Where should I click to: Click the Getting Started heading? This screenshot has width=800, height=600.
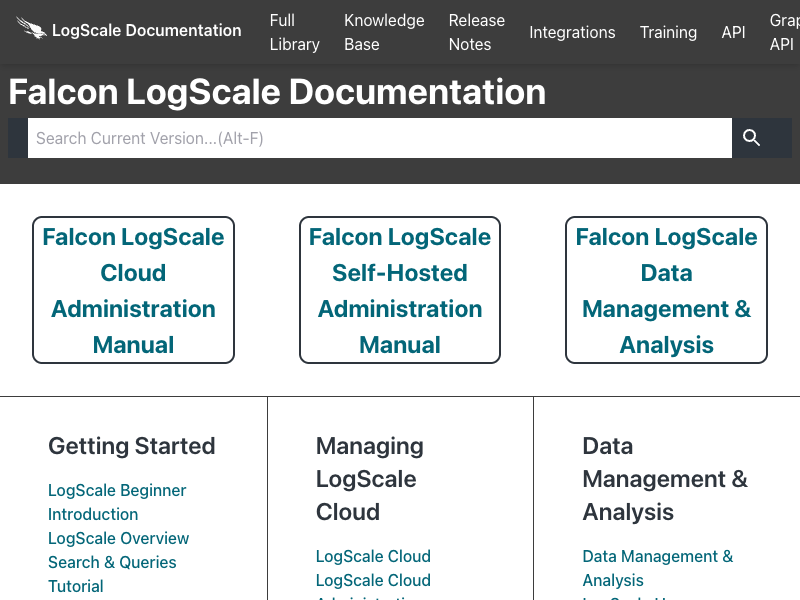[132, 446]
